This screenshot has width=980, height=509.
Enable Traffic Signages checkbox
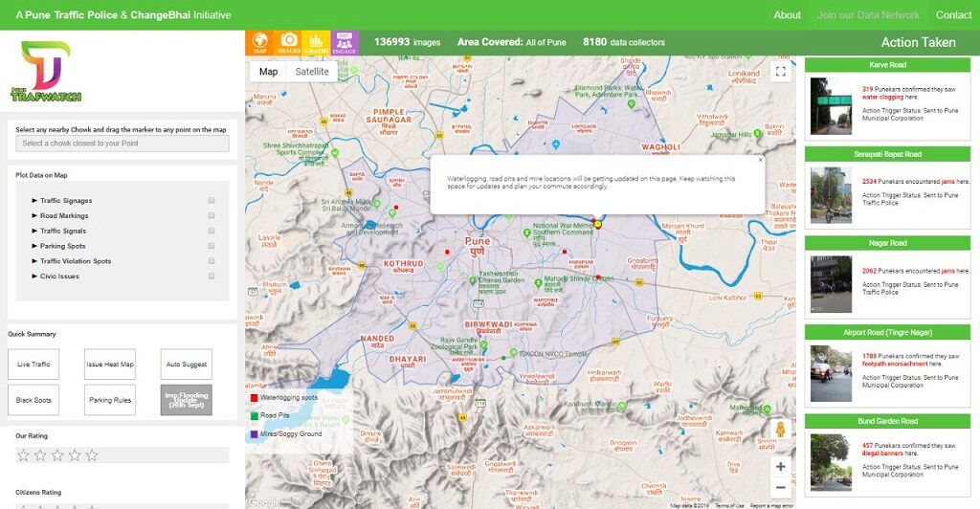(212, 201)
